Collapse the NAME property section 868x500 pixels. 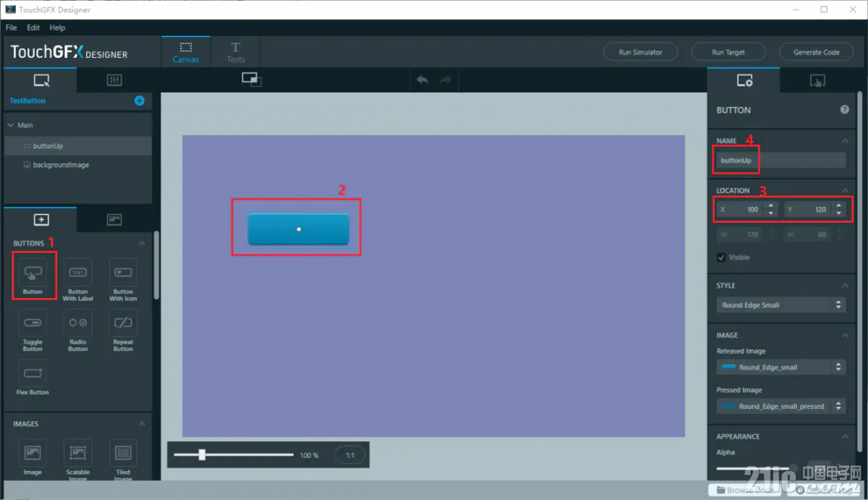(x=845, y=141)
